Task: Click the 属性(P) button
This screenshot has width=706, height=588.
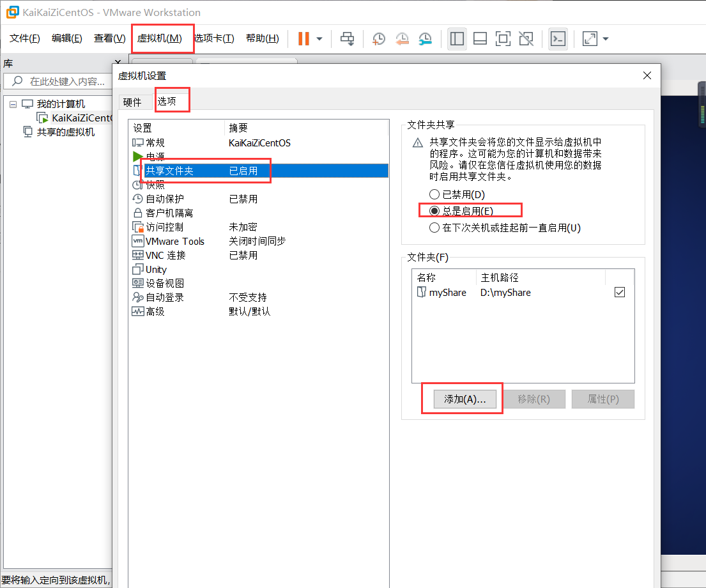Action: coord(603,399)
